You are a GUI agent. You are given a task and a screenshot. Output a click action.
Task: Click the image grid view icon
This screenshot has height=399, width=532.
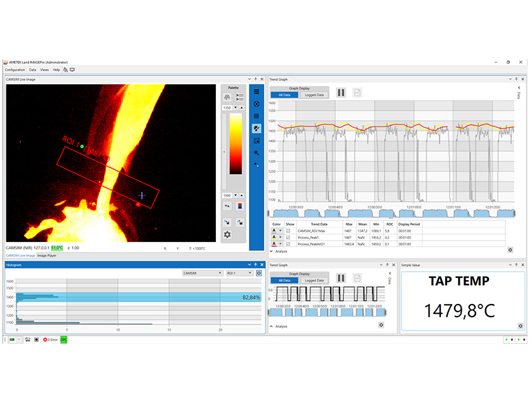point(256,116)
